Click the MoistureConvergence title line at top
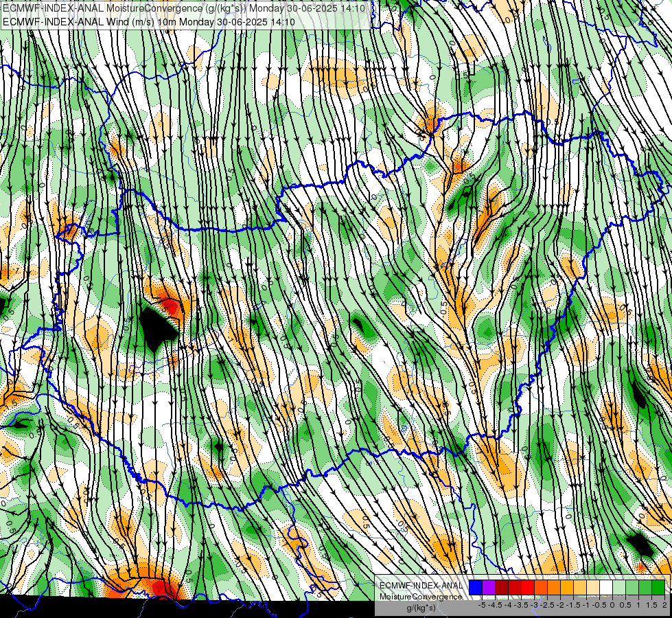 [x=184, y=8]
